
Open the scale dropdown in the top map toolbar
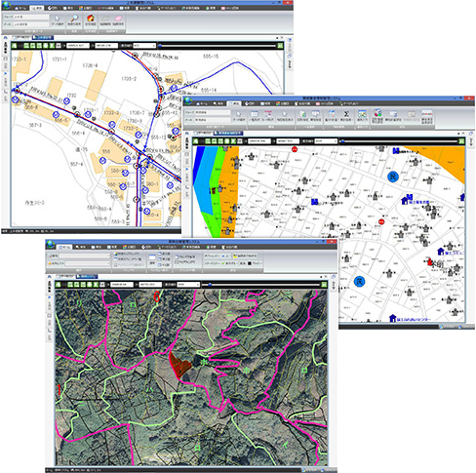tap(144, 46)
